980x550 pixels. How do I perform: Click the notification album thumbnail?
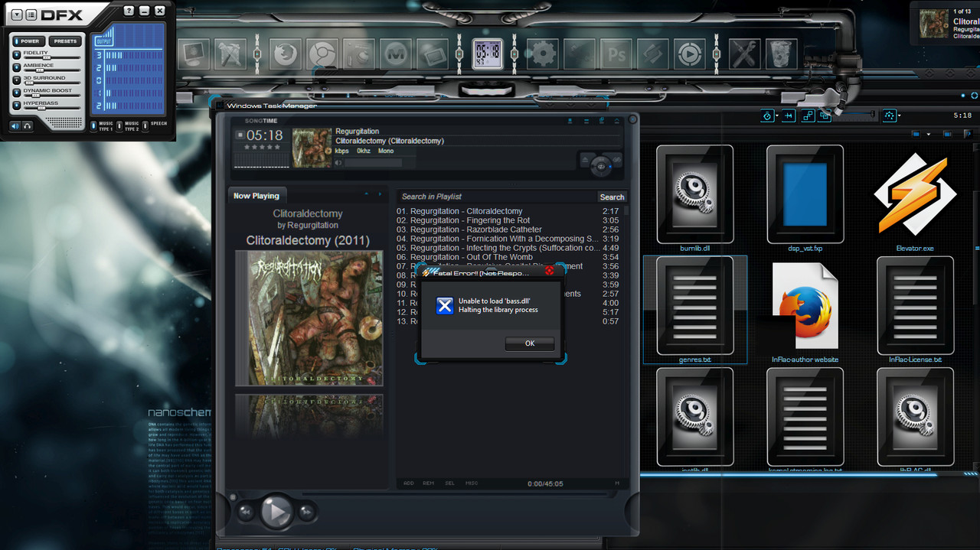tap(934, 23)
